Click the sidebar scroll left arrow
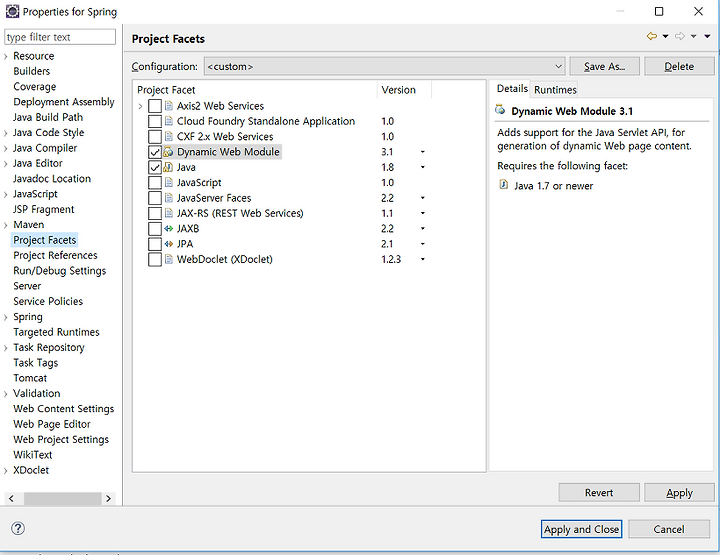720x555 pixels. click(11, 498)
